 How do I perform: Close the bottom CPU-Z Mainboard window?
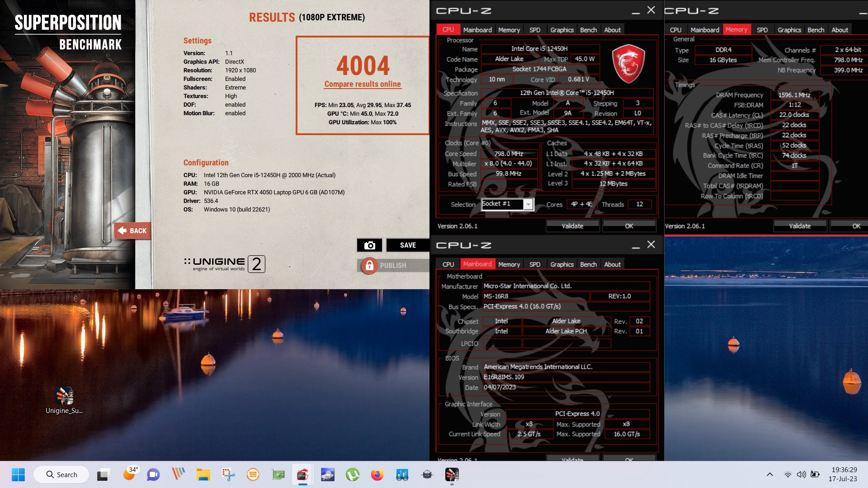[x=651, y=244]
